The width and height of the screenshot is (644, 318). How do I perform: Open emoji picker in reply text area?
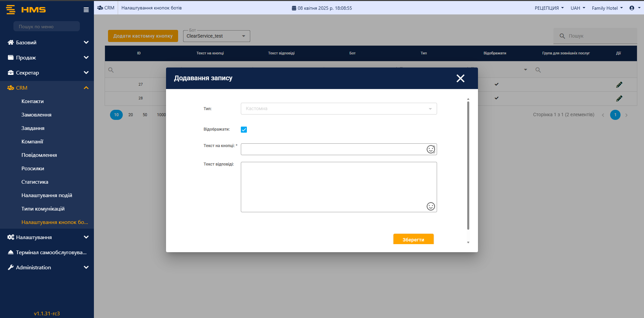tap(431, 206)
